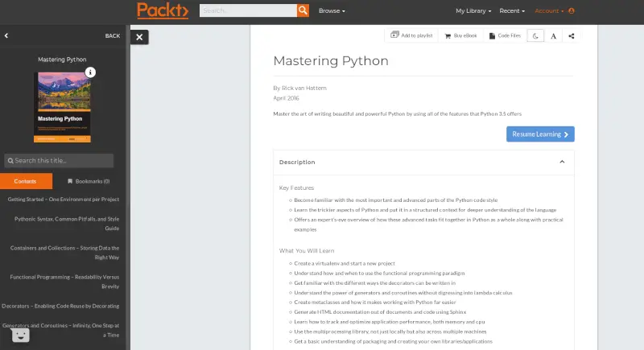This screenshot has width=644, height=350.
Task: Toggle night mode with moon icon
Action: [x=535, y=36]
